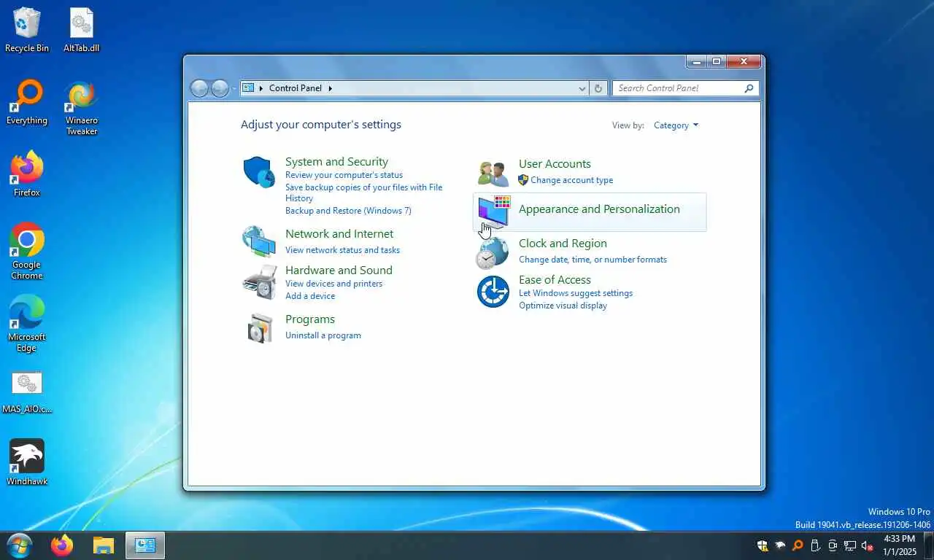Open the Windows Start orb
The width and height of the screenshot is (934, 560).
20,545
